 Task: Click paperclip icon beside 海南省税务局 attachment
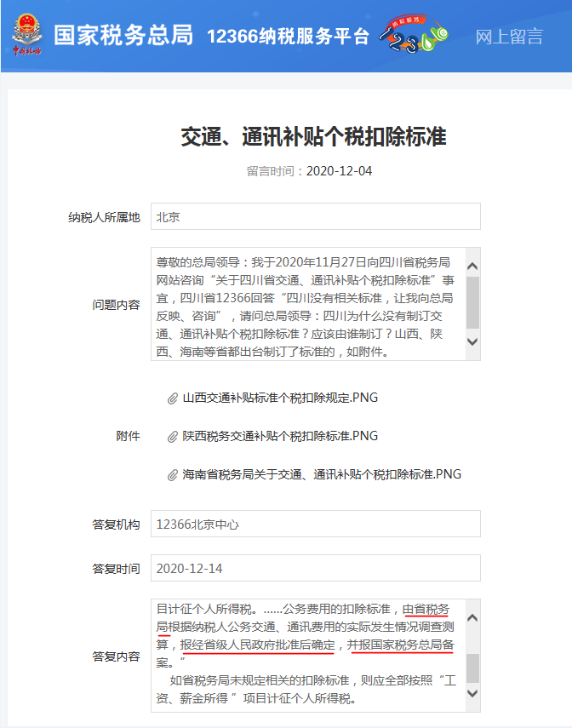tap(173, 475)
